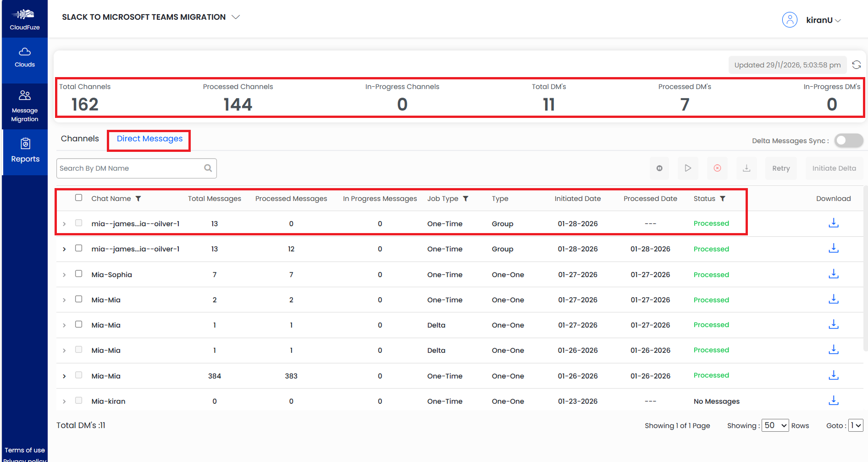Select the checkbox for the Mia-Sophia row
The height and width of the screenshot is (462, 868).
click(79, 274)
